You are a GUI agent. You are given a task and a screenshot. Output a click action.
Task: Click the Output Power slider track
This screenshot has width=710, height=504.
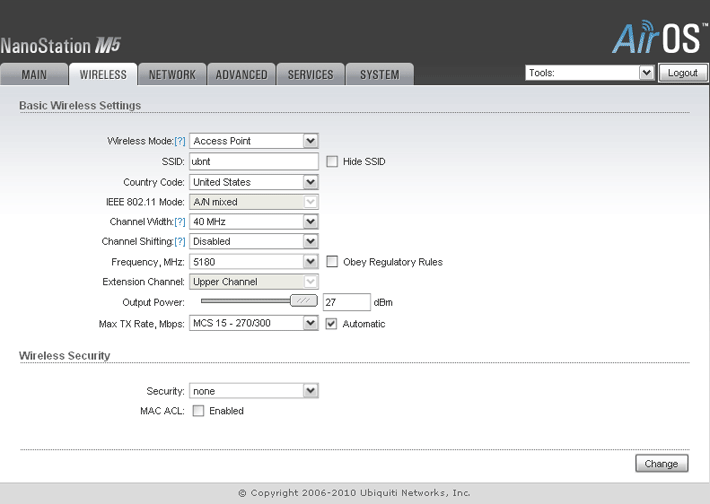pos(245,301)
